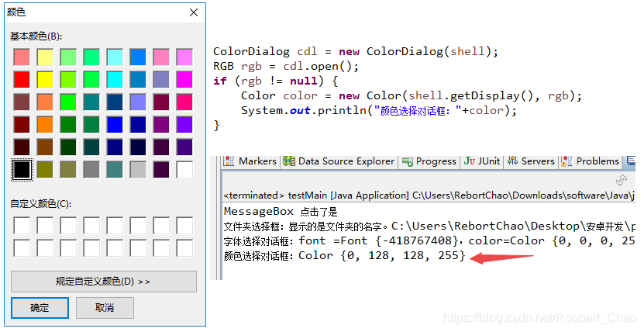
Task: Choose the violet swatch ending the fourth row
Action: 184,124
